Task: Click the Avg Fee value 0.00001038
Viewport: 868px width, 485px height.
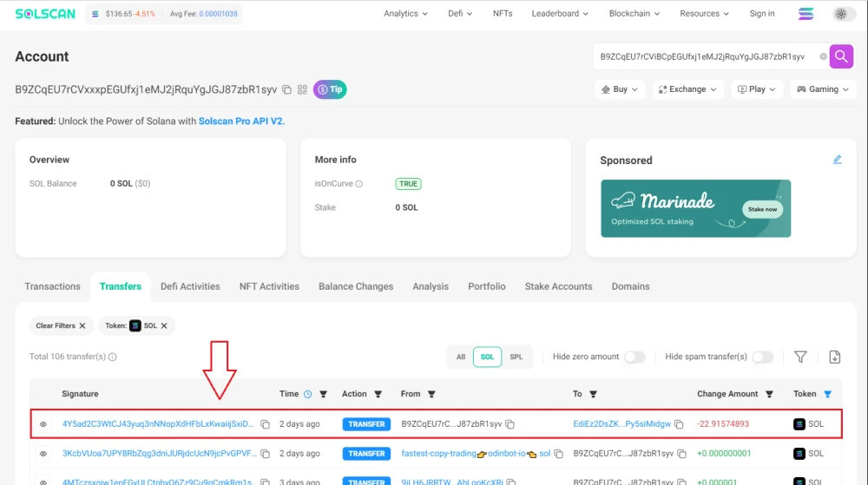Action: (218, 14)
